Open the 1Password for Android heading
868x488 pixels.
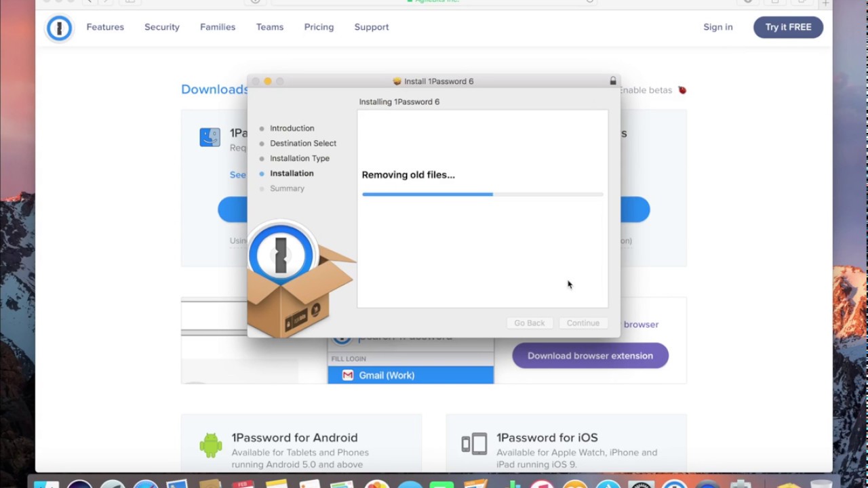[294, 438]
